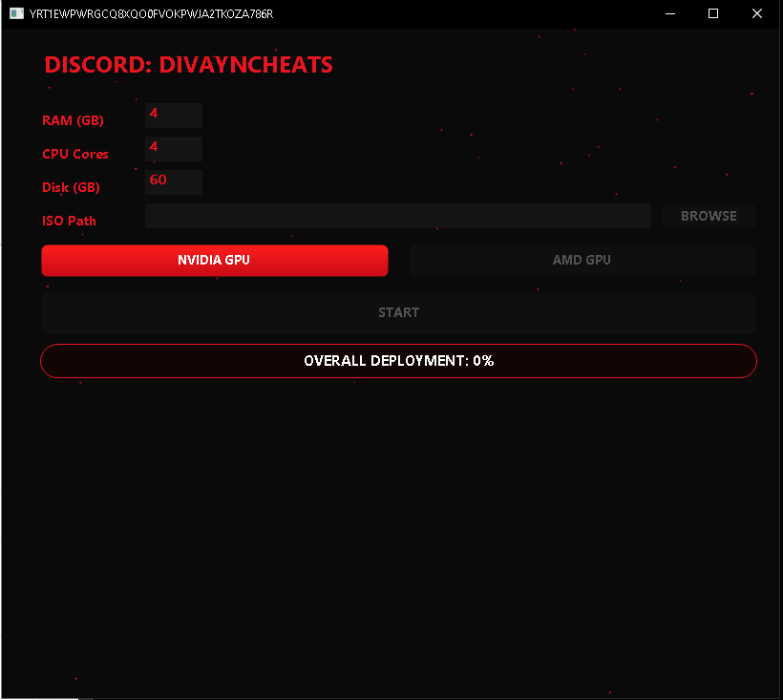Click the 'Disk (GB)' label
This screenshot has width=783, height=700.
(71, 188)
